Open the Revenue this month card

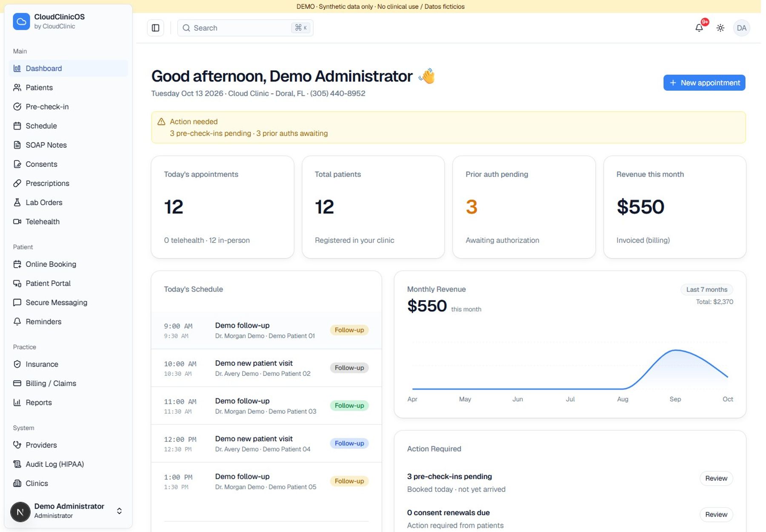click(x=675, y=207)
